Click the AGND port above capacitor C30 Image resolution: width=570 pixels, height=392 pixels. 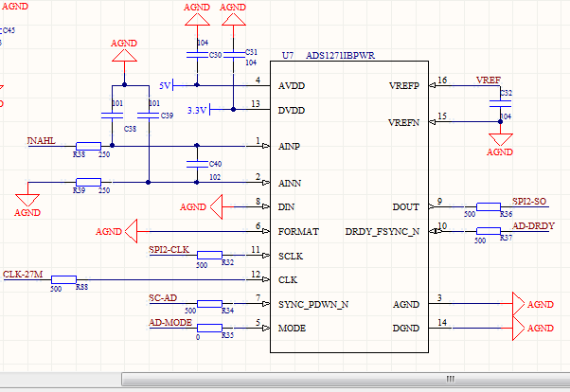point(197,20)
